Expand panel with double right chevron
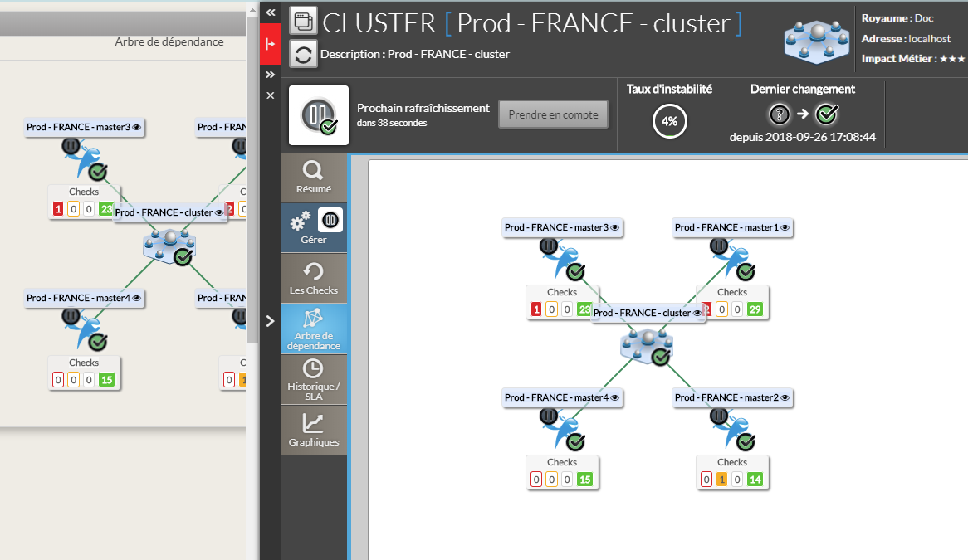Viewport: 968px width, 560px height. pos(270,75)
